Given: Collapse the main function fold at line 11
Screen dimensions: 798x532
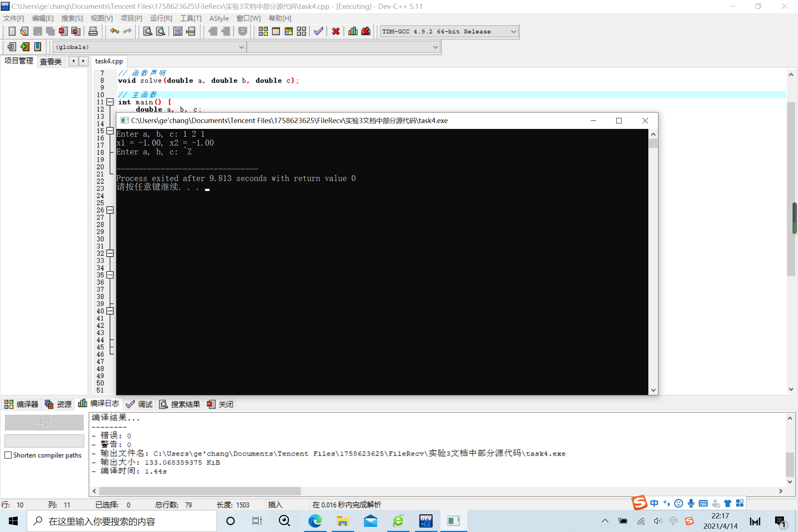Looking at the screenshot, I should pos(110,102).
